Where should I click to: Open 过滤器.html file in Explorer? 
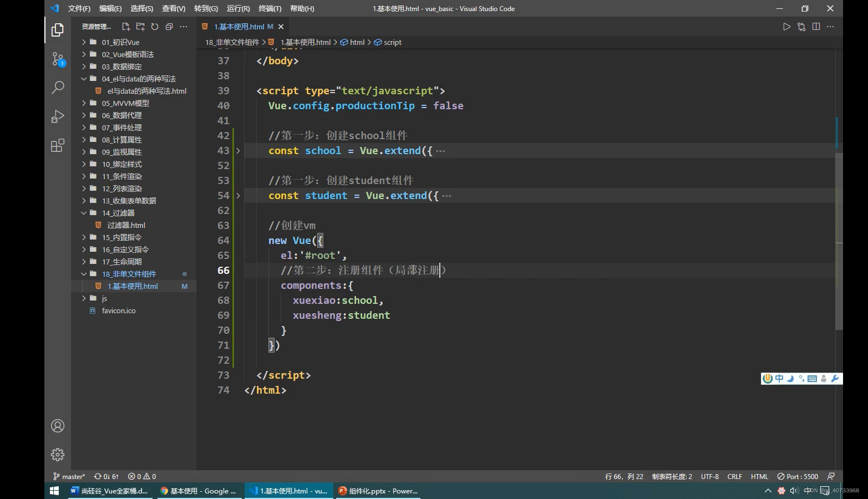pos(126,225)
